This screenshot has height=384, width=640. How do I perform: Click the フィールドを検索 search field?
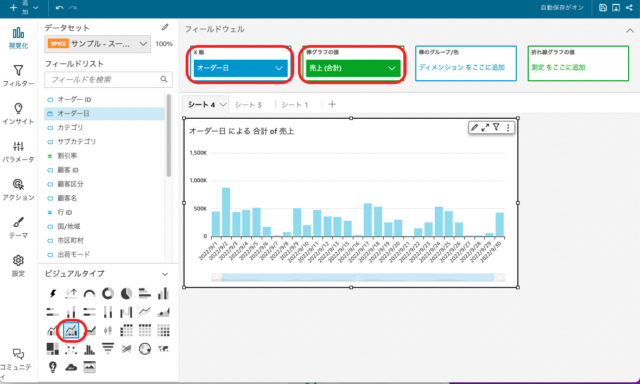[108, 80]
